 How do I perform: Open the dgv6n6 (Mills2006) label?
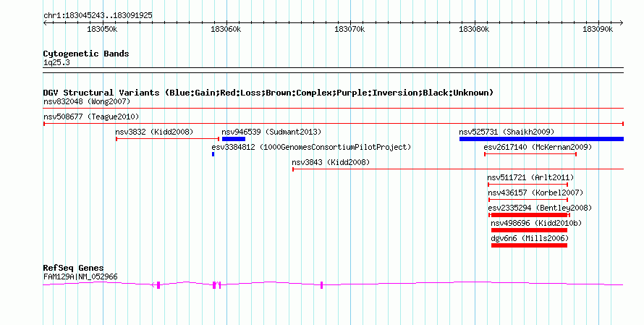[x=530, y=238]
